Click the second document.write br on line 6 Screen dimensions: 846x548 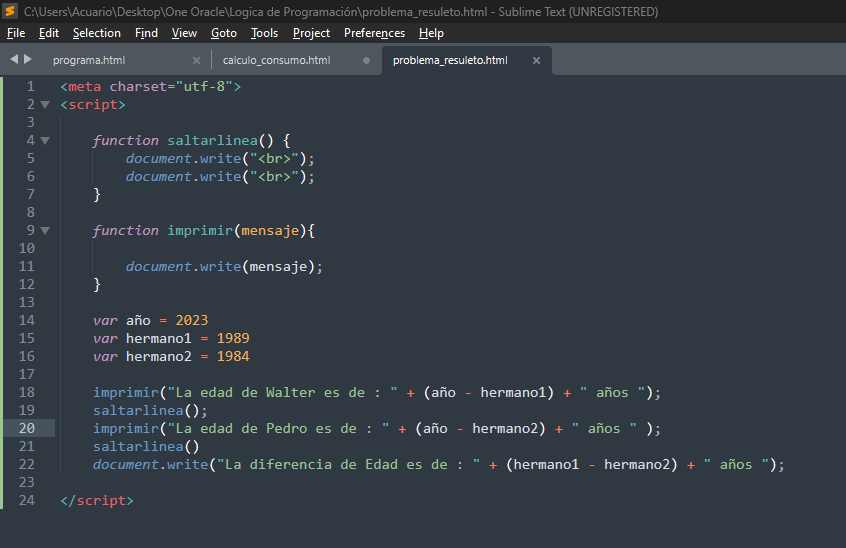pyautogui.click(x=220, y=177)
